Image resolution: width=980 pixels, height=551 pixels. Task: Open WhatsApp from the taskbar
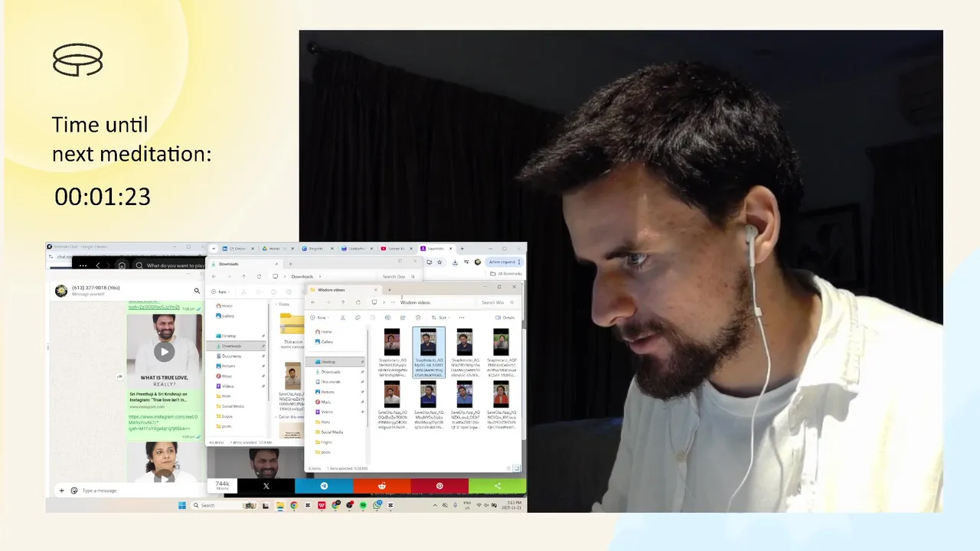click(x=377, y=505)
